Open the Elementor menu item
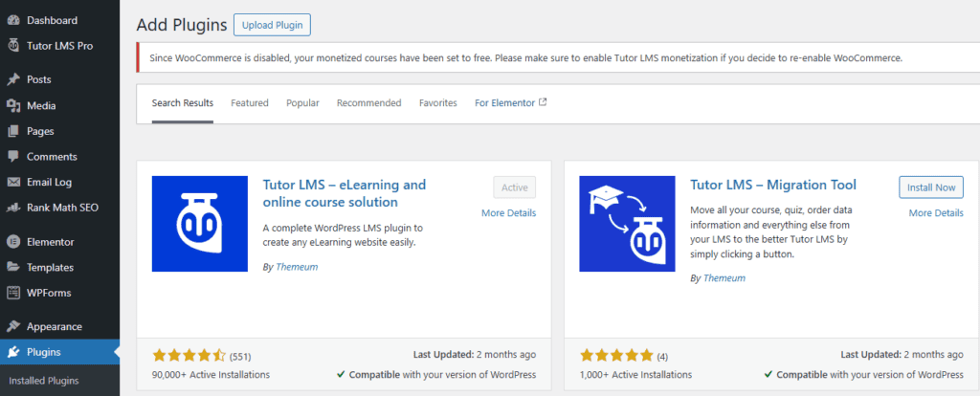 (59, 242)
